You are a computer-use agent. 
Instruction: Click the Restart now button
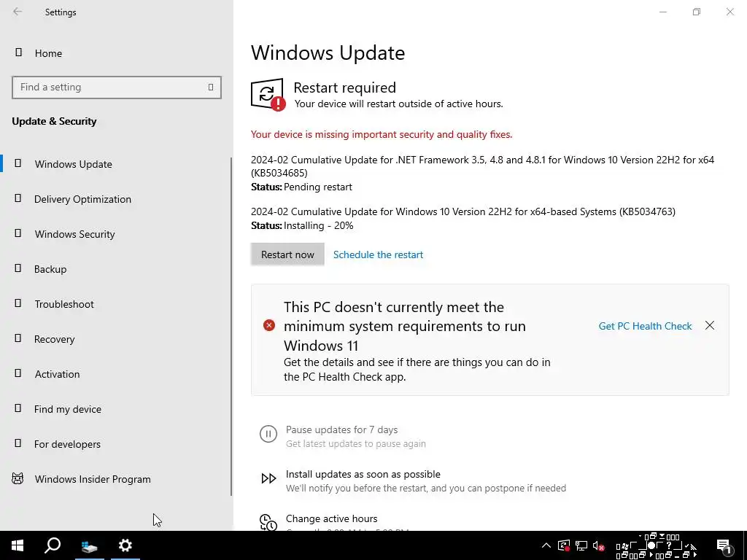pos(287,254)
